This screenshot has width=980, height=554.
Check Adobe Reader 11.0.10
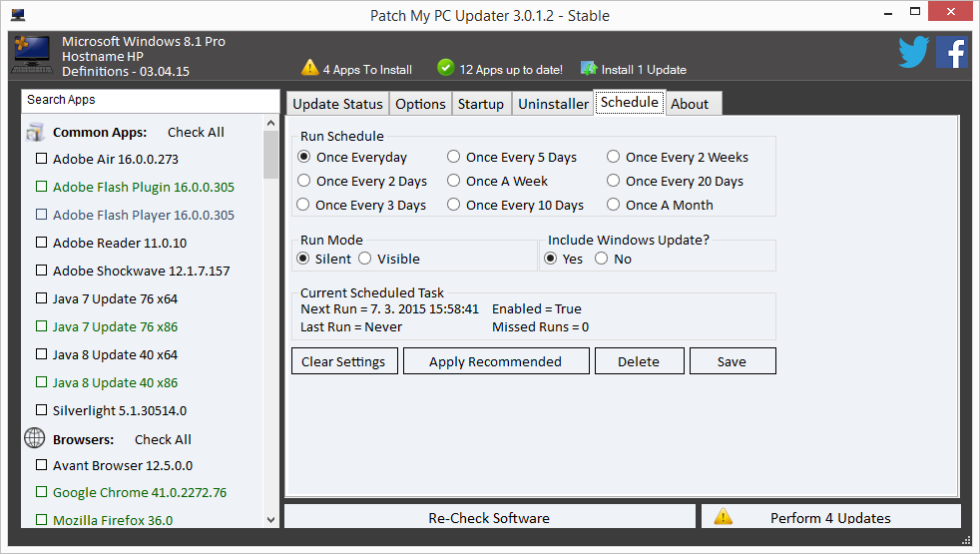coord(41,242)
